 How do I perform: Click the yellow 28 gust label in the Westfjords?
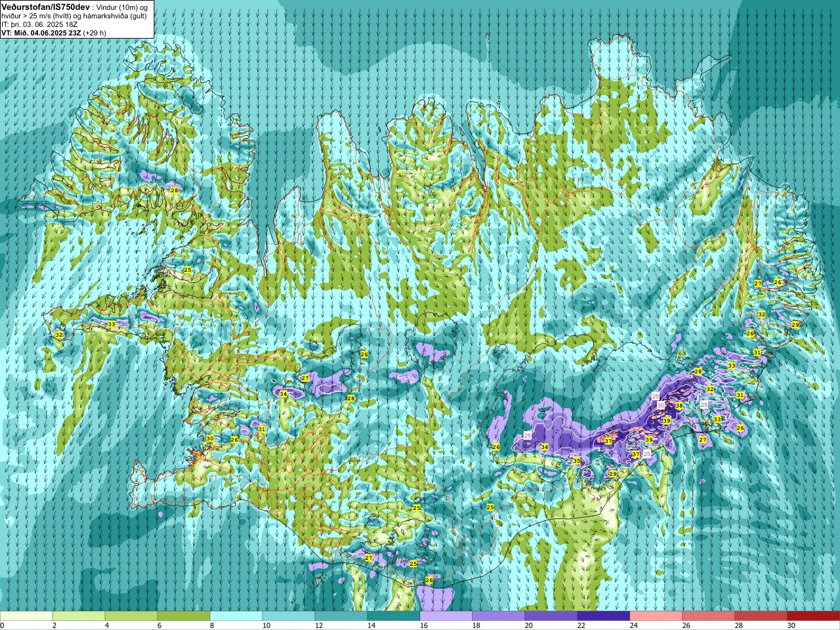click(x=174, y=190)
